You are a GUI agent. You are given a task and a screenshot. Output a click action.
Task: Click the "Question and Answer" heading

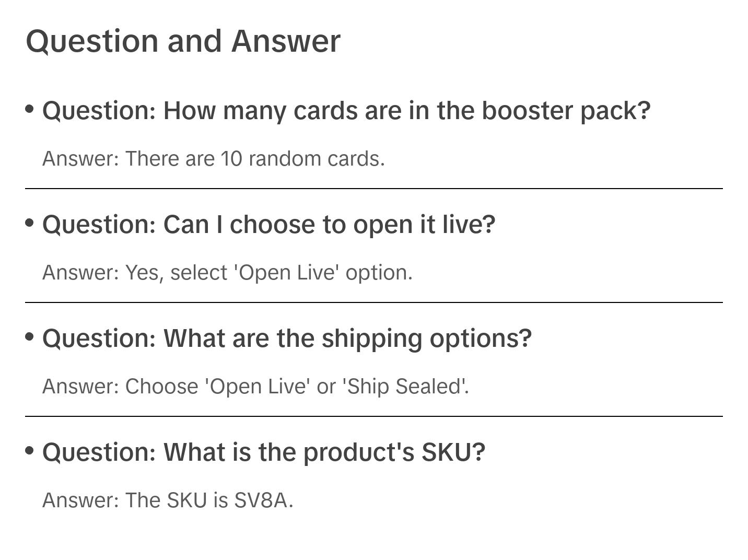183,41
